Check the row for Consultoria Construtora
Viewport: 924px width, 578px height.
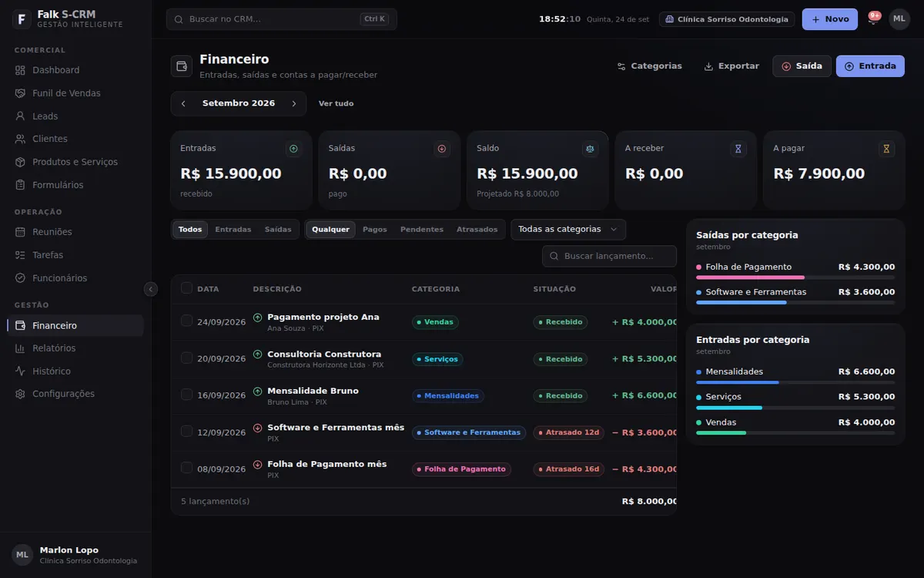pyautogui.click(x=186, y=358)
